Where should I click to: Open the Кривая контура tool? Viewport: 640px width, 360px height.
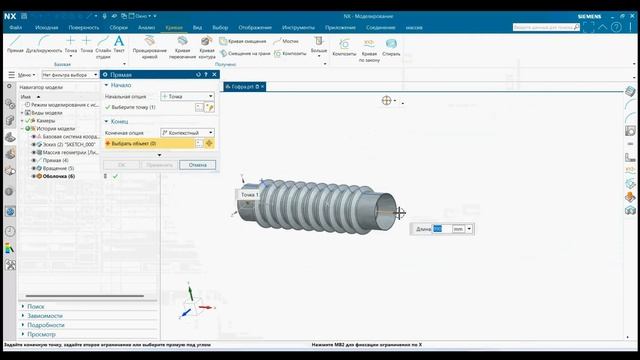point(207,47)
